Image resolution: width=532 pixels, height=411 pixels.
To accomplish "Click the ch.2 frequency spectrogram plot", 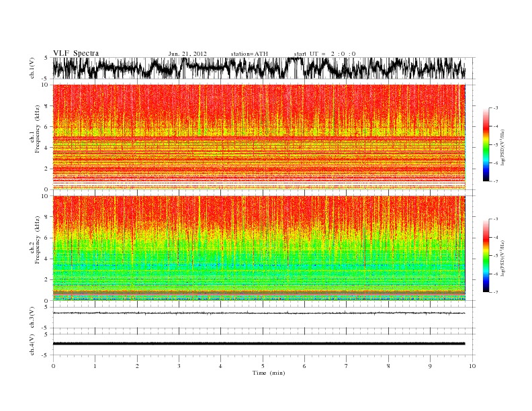I will point(259,248).
